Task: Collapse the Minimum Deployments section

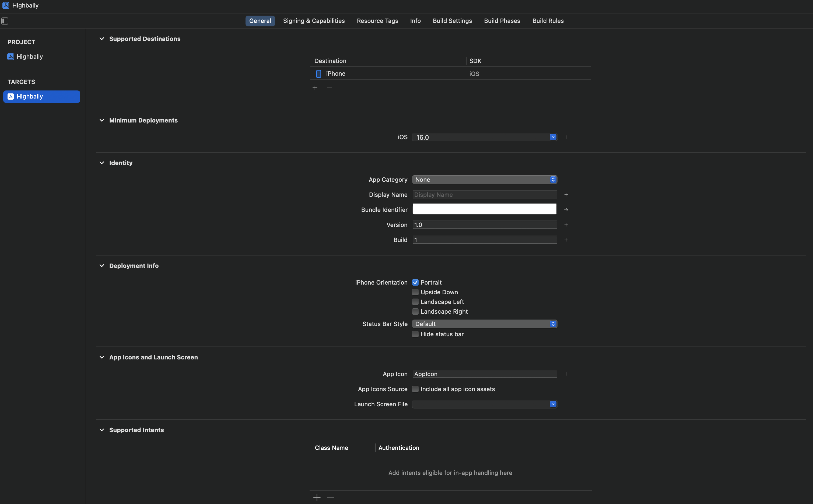Action: point(102,120)
